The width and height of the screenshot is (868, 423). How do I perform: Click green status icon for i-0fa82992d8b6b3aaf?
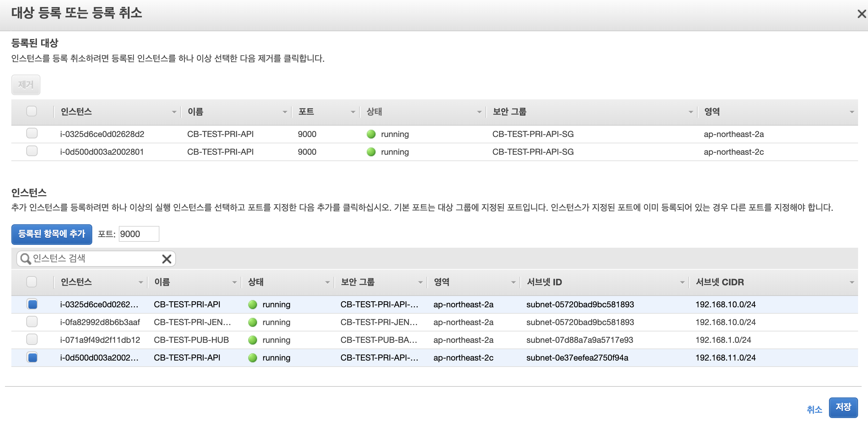pyautogui.click(x=253, y=322)
